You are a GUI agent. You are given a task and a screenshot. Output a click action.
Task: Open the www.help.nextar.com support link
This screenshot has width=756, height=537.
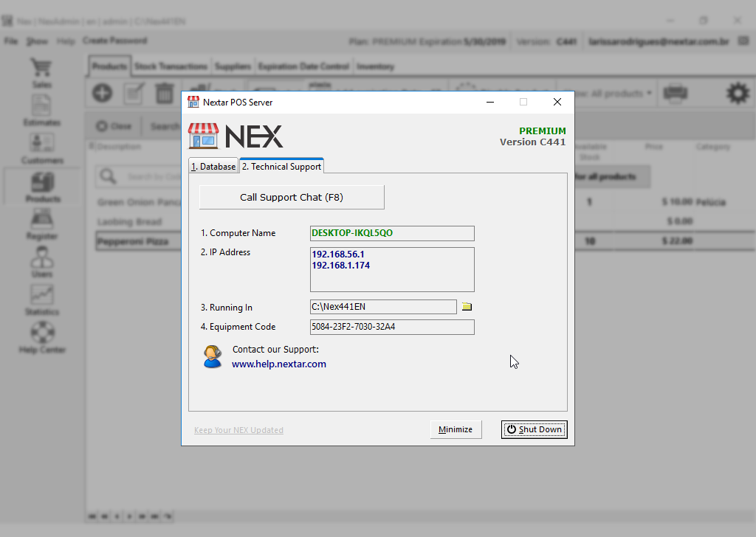(279, 364)
